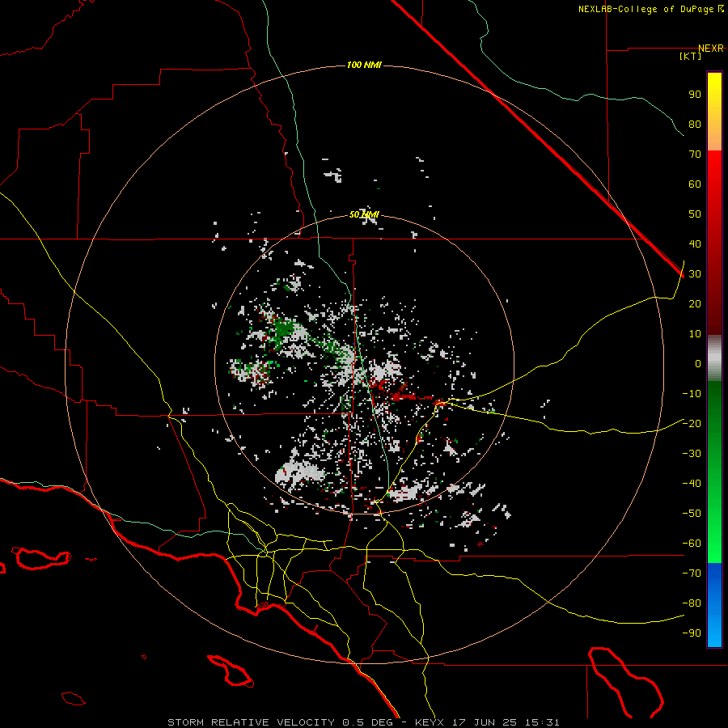Image resolution: width=728 pixels, height=728 pixels.
Task: Click the 50 NMI range ring label
Action: (x=364, y=214)
